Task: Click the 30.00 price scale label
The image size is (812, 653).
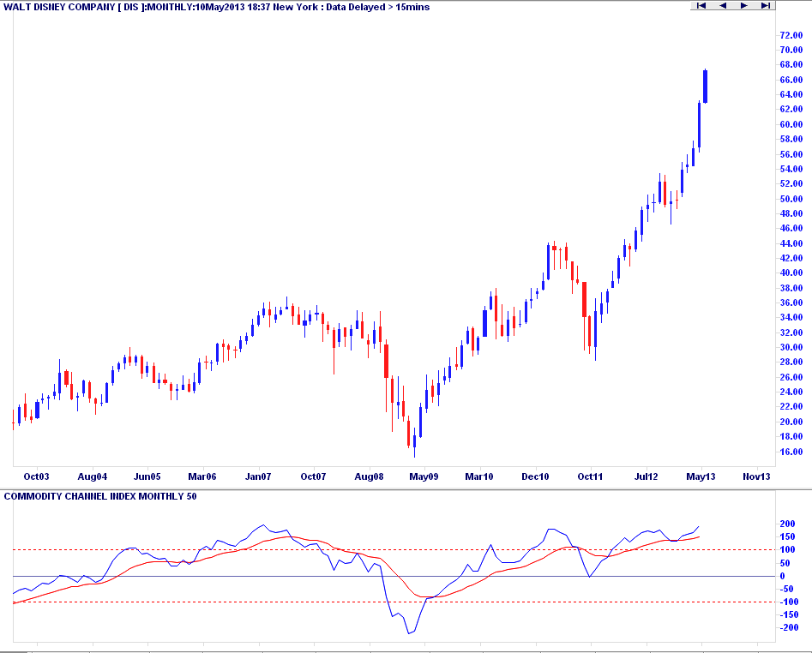Action: tap(791, 347)
